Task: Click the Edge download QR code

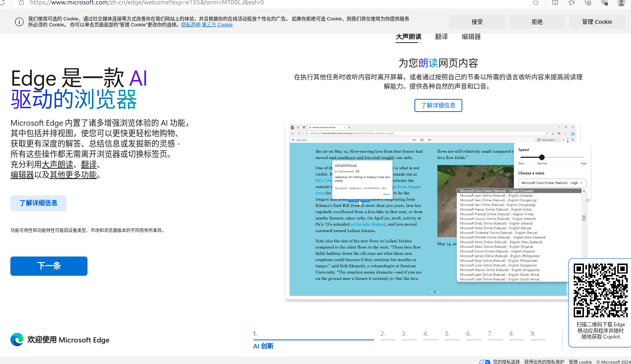Action: coord(601,290)
